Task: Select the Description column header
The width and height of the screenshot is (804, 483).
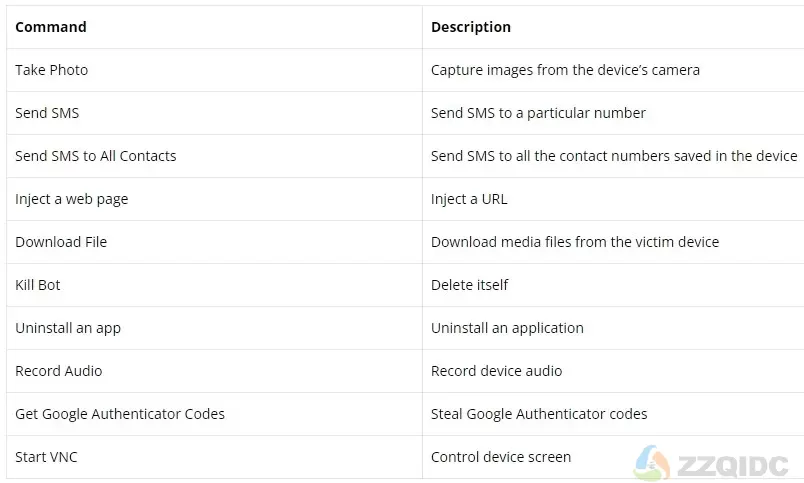Action: [613, 27]
